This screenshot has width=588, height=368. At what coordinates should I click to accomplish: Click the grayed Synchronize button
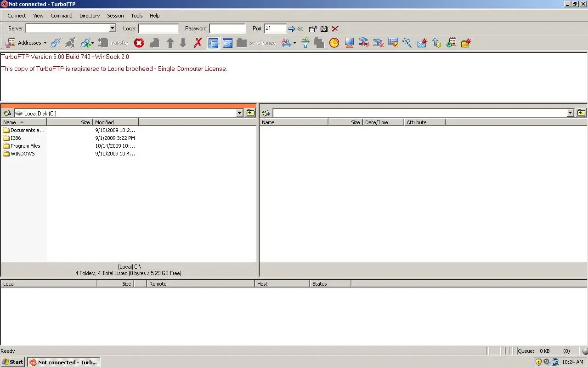click(256, 43)
